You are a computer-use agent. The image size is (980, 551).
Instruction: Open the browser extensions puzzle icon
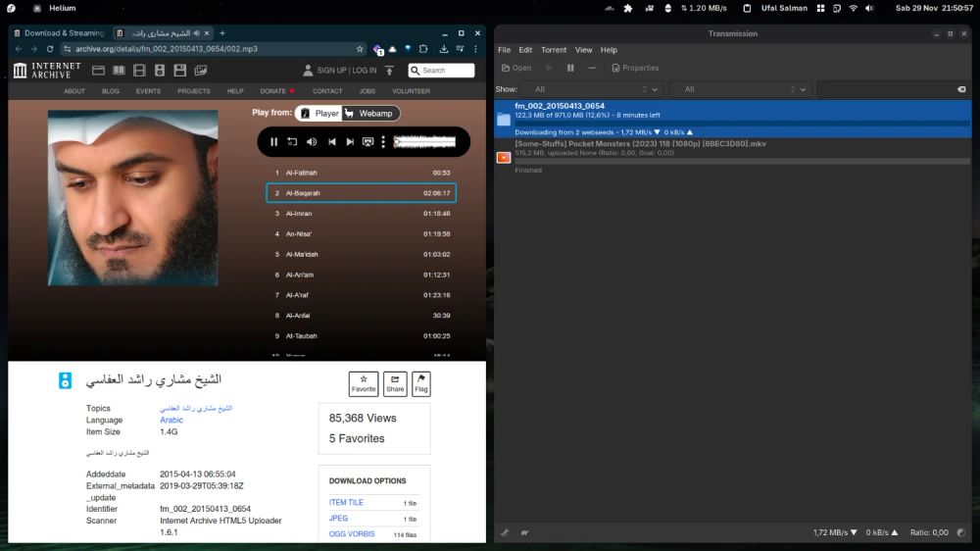pos(423,49)
